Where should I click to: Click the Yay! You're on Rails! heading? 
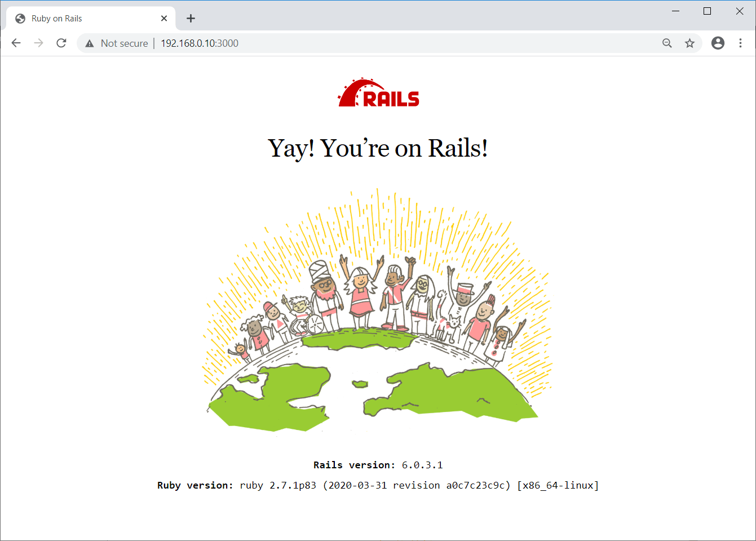click(378, 148)
